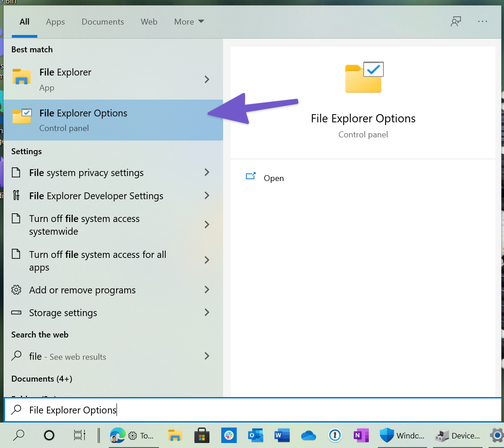Switch to the Apps tab
Image resolution: width=504 pixels, height=448 pixels.
pyautogui.click(x=55, y=22)
